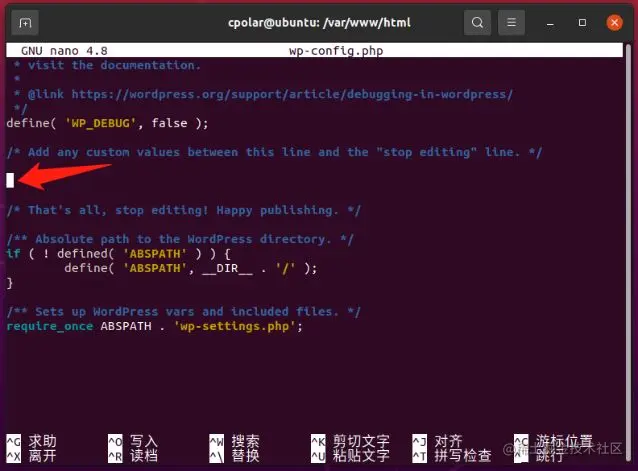The image size is (638, 471).
Task: Click the ^X 离开 exit shortcut
Action: click(31, 456)
